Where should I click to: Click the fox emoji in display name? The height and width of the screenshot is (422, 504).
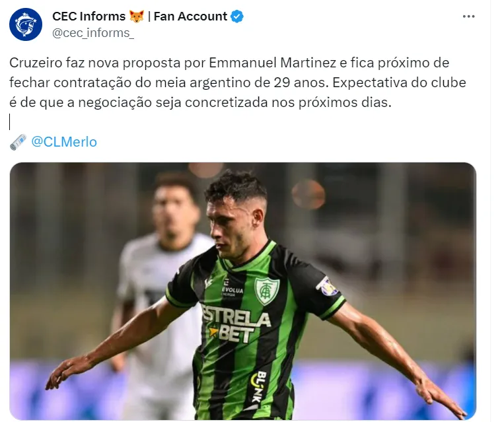(137, 17)
